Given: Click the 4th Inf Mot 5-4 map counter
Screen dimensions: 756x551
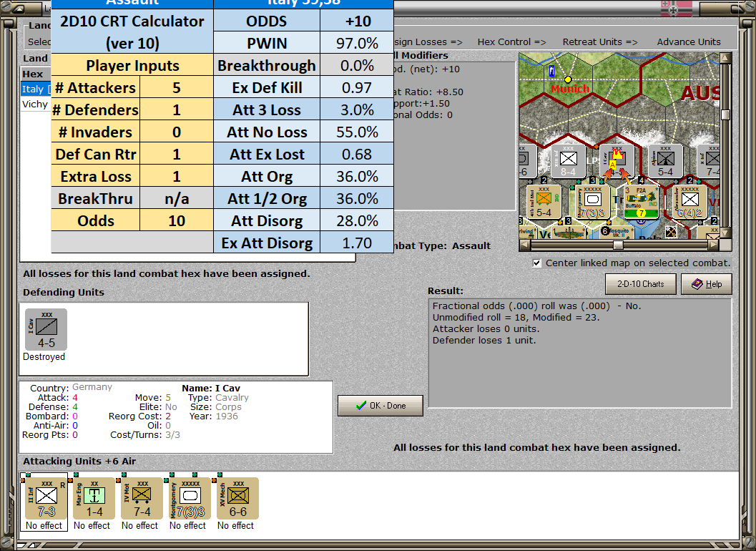Looking at the screenshot, I should pyautogui.click(x=544, y=202).
